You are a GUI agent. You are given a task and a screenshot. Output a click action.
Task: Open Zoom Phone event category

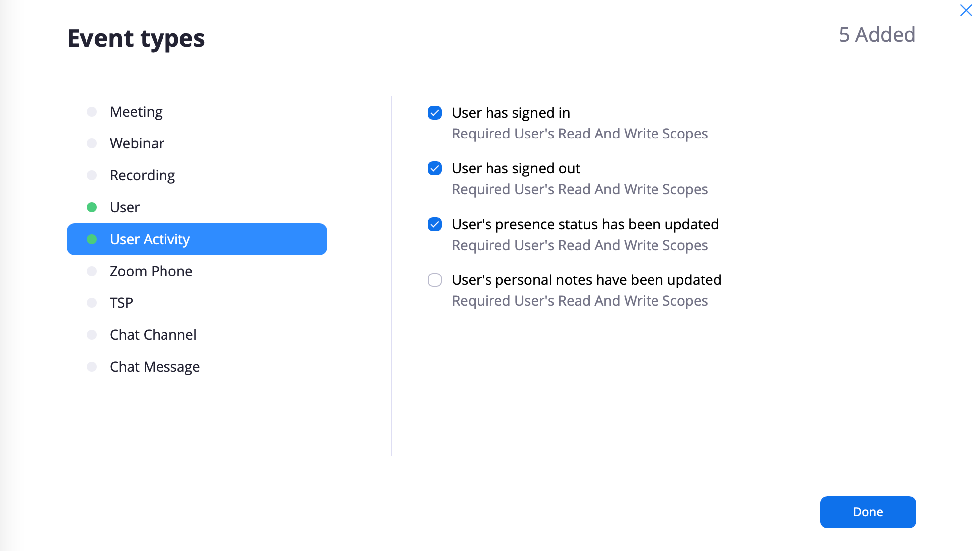pos(151,271)
